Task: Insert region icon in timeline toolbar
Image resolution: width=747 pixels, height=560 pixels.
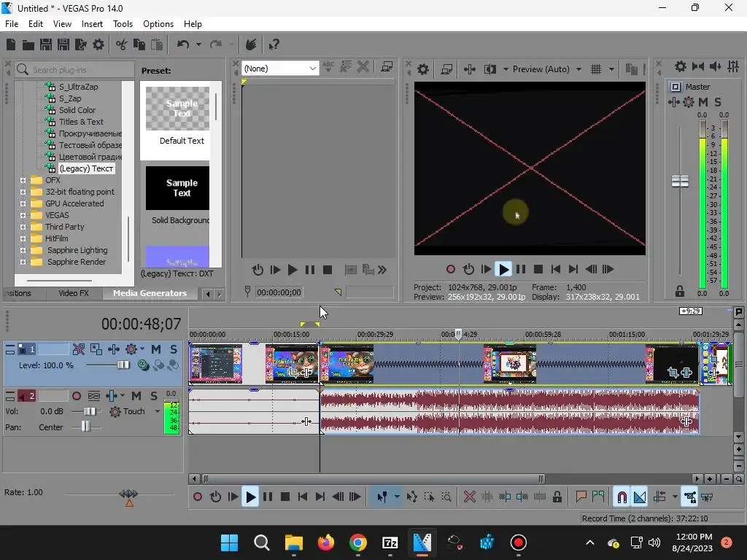Action: [x=598, y=497]
